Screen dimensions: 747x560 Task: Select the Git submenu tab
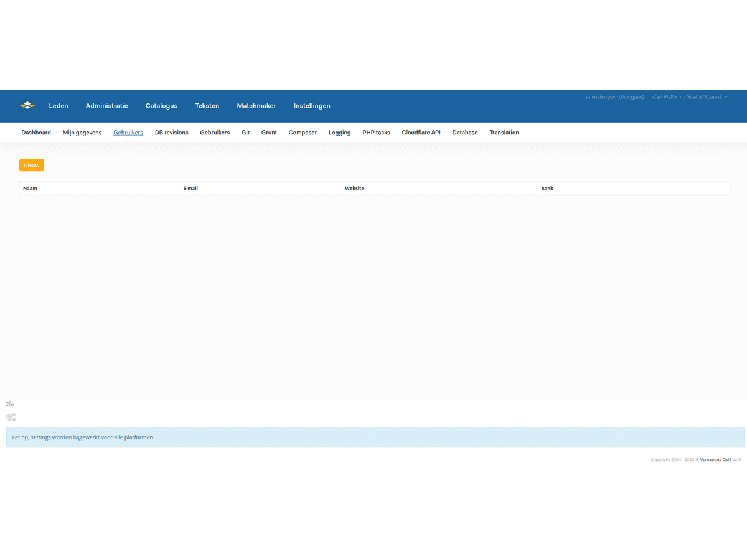(x=245, y=133)
